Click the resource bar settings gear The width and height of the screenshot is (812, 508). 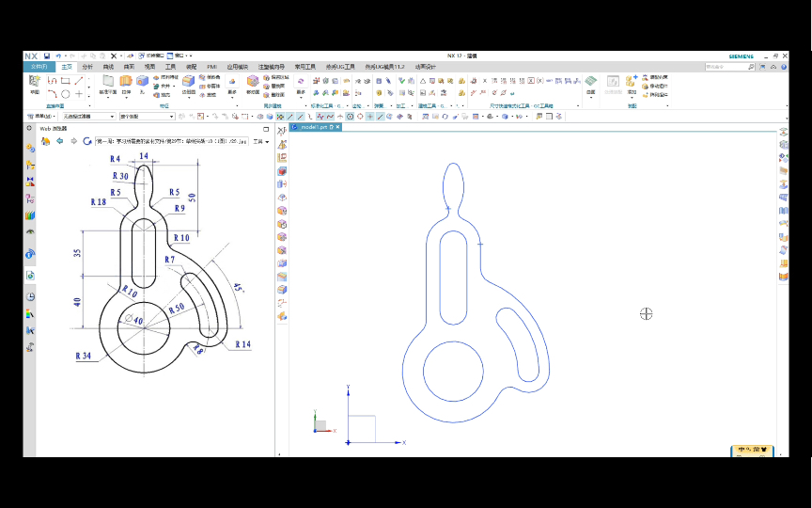29,128
